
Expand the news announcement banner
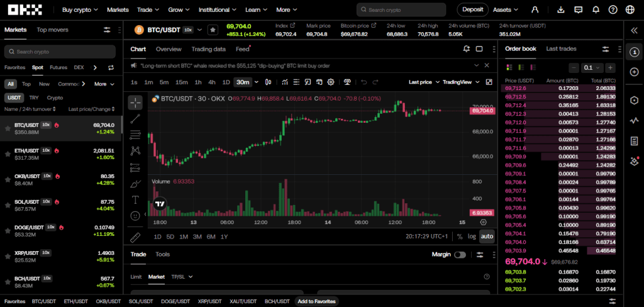[477, 65]
